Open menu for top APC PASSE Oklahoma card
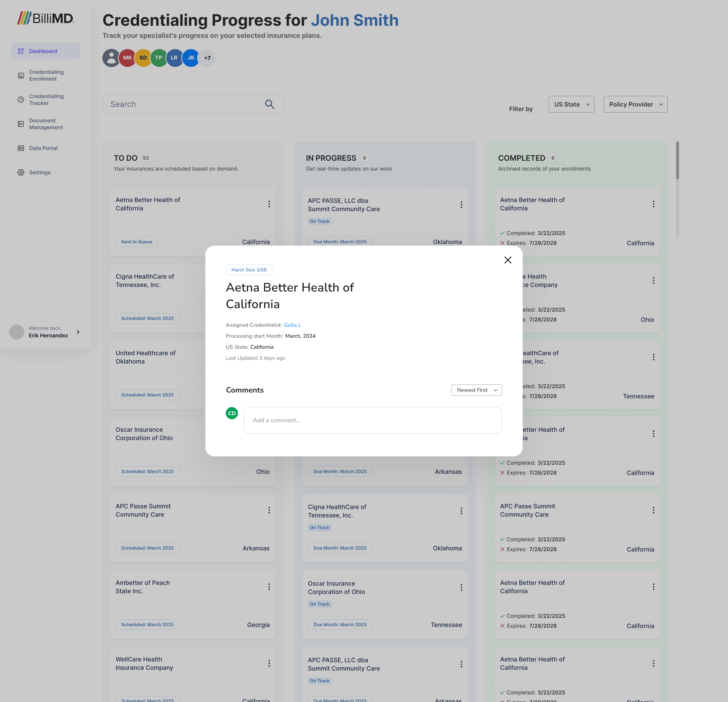Viewport: 728px width, 702px height. pos(461,204)
